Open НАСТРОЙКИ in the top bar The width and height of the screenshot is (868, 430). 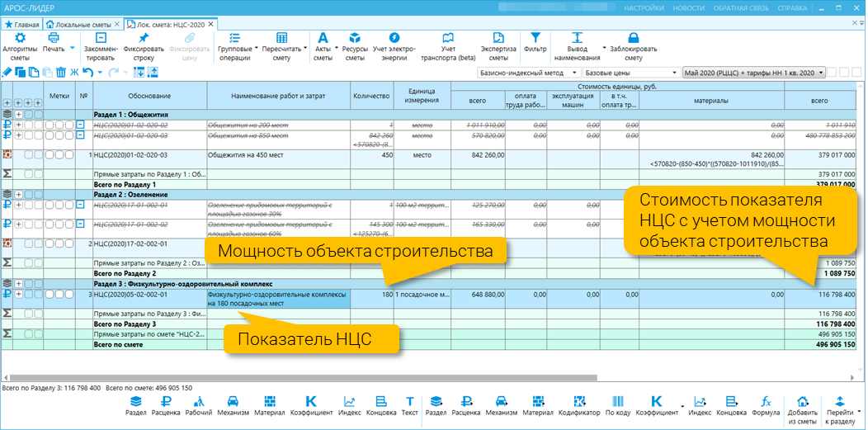[x=644, y=8]
